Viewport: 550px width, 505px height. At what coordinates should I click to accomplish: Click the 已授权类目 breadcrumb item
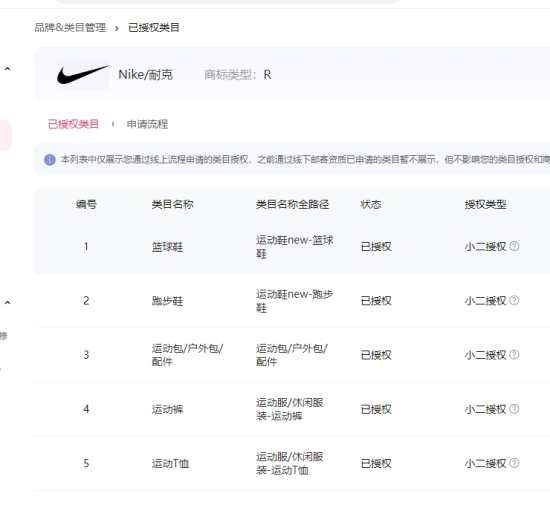154,27
